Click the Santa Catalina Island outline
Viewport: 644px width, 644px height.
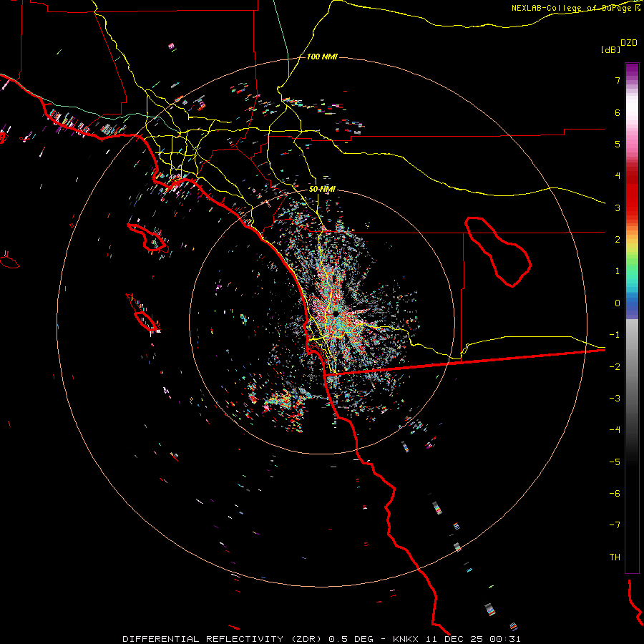[148, 238]
